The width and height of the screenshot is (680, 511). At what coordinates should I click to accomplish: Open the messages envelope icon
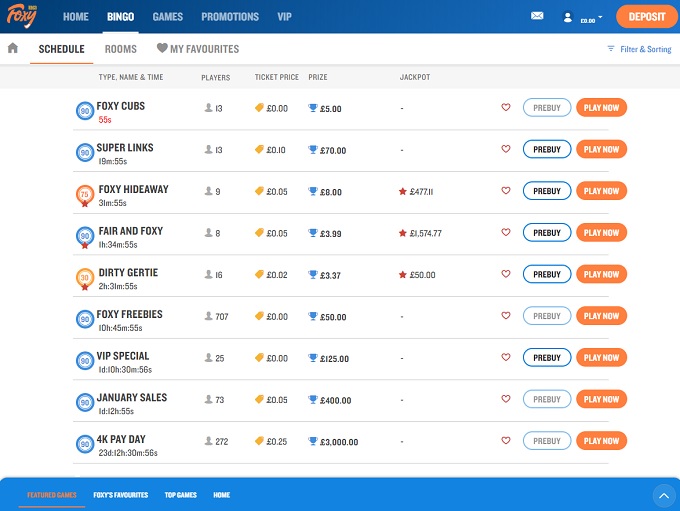pos(537,16)
